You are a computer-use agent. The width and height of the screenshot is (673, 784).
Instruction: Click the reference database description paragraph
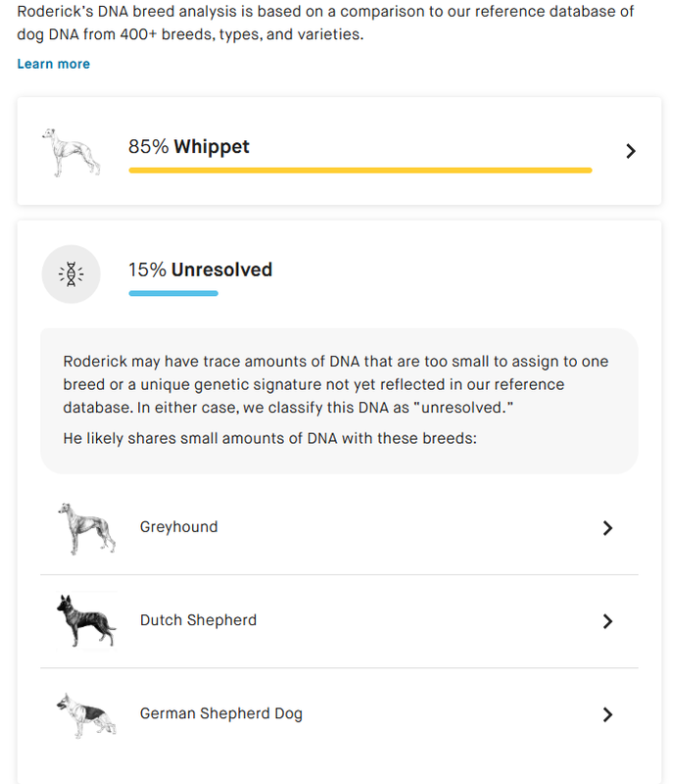[325, 23]
